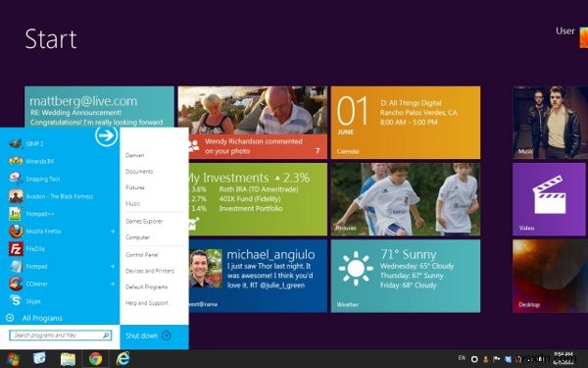Launch Internet Explorer from the taskbar

[123, 358]
